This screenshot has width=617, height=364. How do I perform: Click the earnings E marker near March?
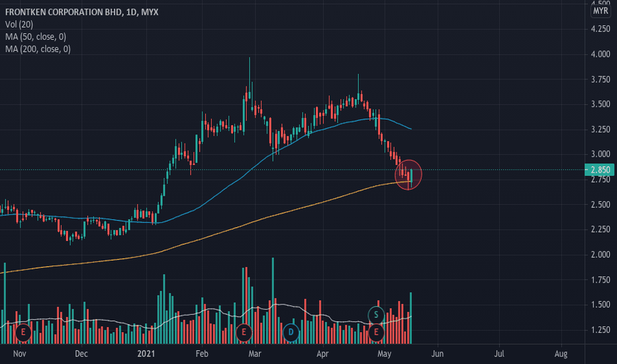244,332
